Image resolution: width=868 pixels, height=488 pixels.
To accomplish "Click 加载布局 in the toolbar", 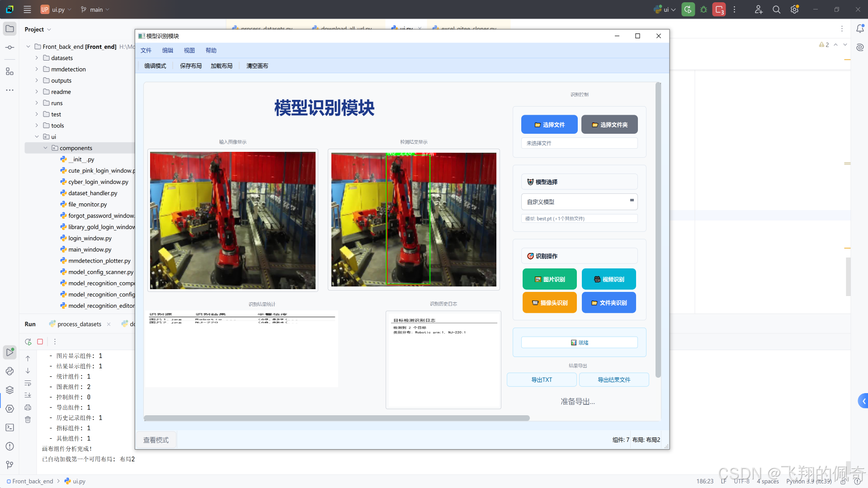I will (222, 66).
